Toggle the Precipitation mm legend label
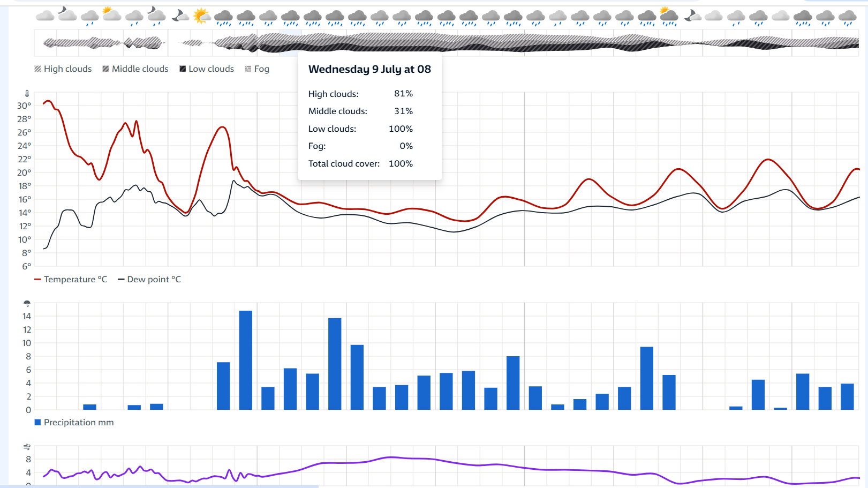Image resolution: width=868 pixels, height=488 pixels. (79, 423)
